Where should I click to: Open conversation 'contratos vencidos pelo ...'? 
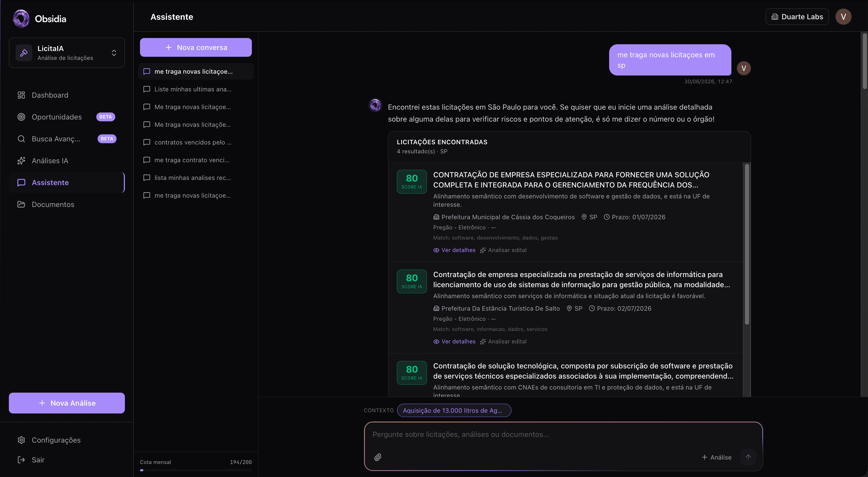pyautogui.click(x=196, y=142)
